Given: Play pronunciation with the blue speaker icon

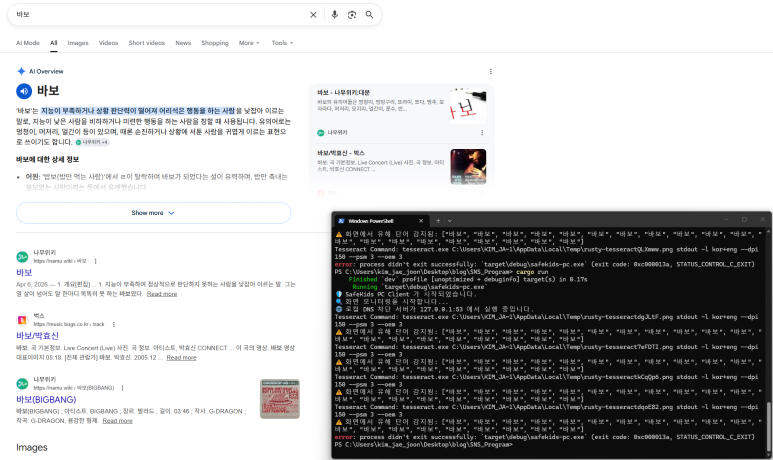Looking at the screenshot, I should click(x=24, y=91).
